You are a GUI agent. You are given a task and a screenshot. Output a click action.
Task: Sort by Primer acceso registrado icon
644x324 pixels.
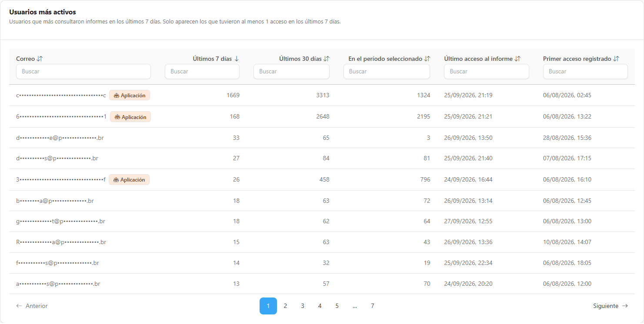[616, 59]
